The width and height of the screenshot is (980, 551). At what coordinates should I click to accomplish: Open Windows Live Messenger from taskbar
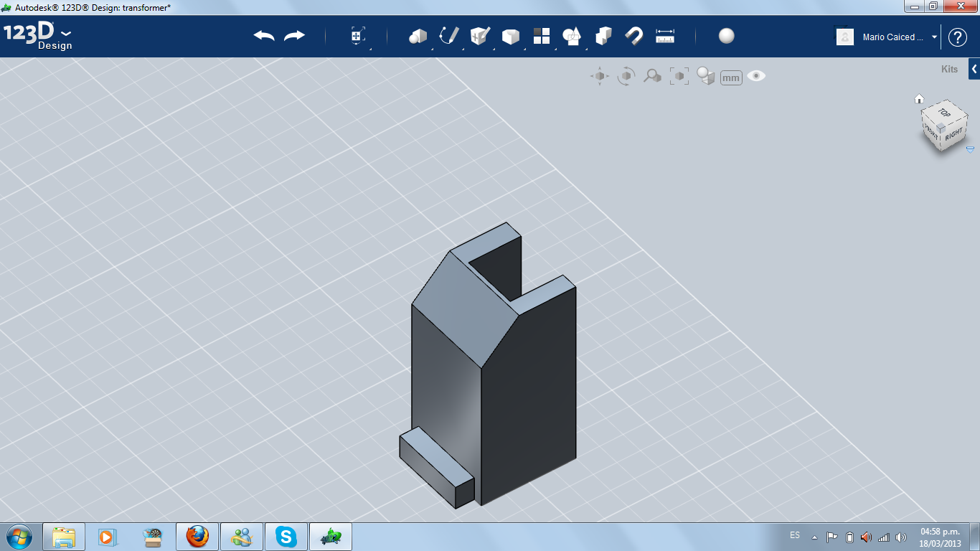[x=241, y=537]
